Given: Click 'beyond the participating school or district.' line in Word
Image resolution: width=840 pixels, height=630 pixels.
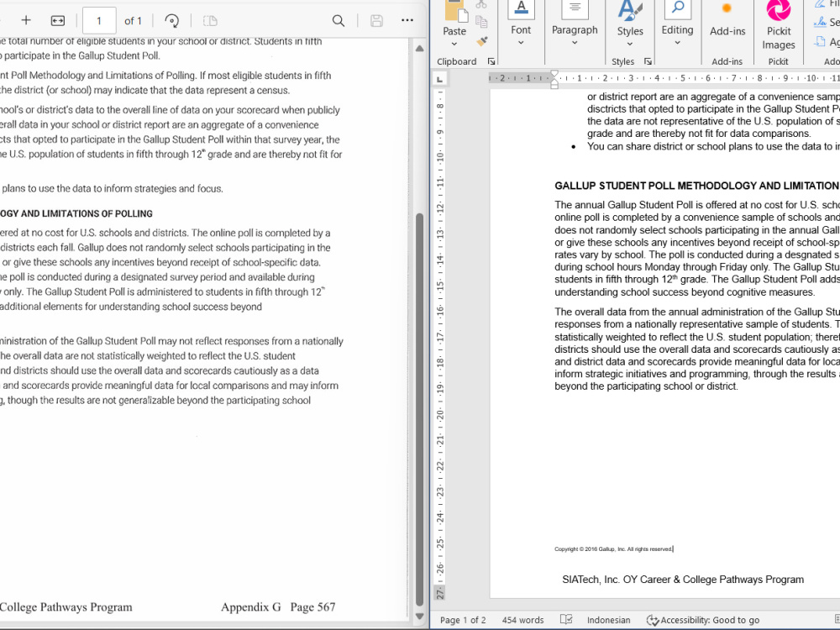Looking at the screenshot, I should pyautogui.click(x=646, y=386).
